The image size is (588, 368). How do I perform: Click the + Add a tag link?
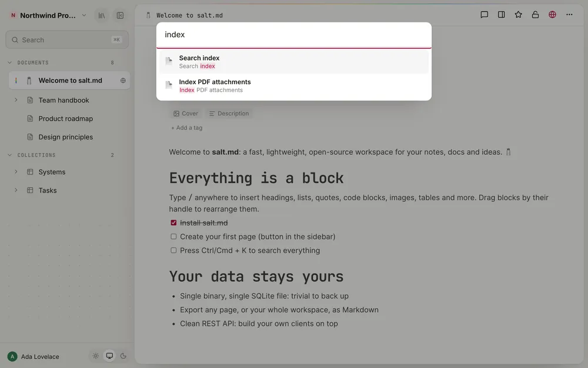(x=187, y=128)
